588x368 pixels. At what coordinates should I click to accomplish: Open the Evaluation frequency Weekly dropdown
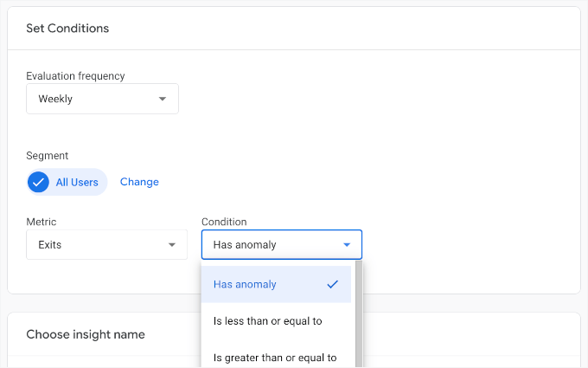click(x=102, y=99)
